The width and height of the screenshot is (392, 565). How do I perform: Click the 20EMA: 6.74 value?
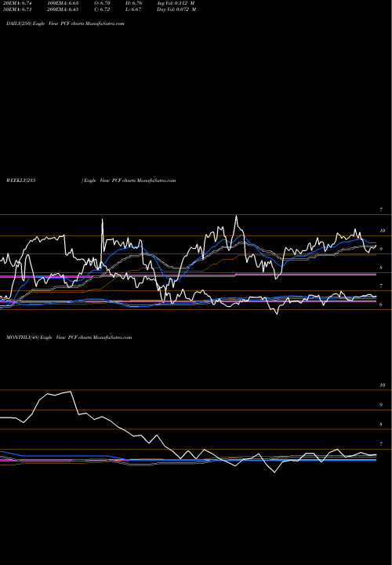point(17,2)
